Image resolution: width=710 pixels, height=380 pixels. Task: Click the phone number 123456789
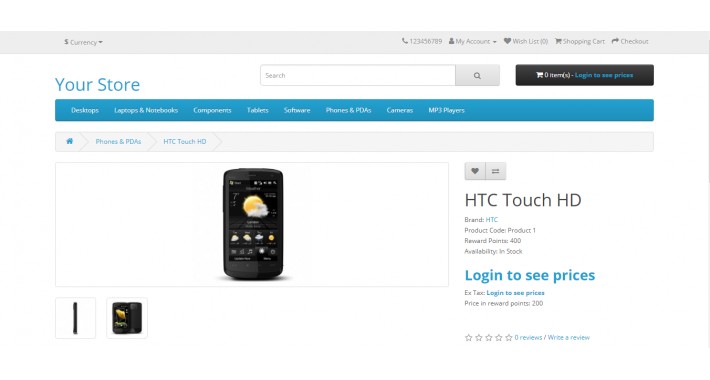(422, 41)
